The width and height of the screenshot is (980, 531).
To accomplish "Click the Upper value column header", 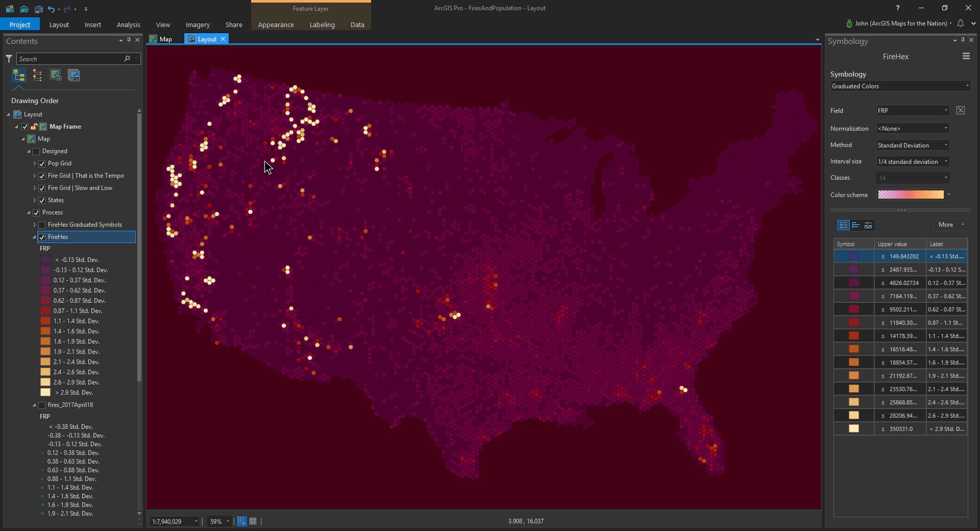I will 900,244.
